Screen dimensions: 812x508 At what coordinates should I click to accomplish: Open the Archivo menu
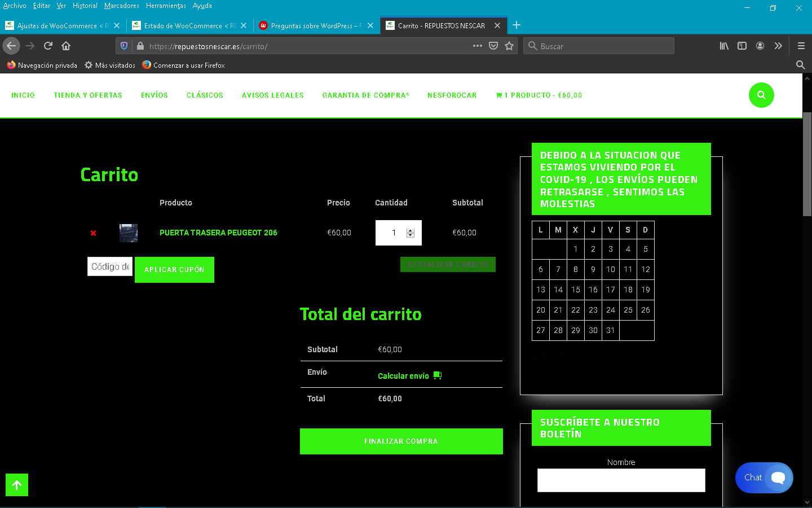15,6
